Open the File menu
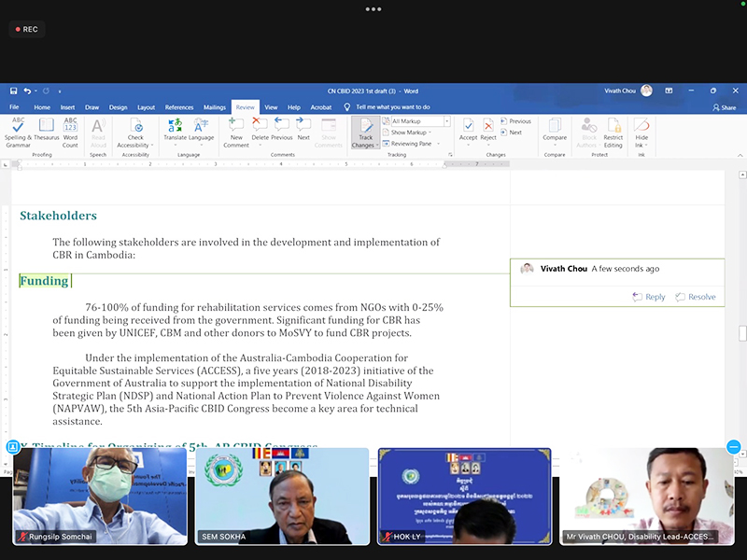The width and height of the screenshot is (747, 560). pyautogui.click(x=14, y=107)
